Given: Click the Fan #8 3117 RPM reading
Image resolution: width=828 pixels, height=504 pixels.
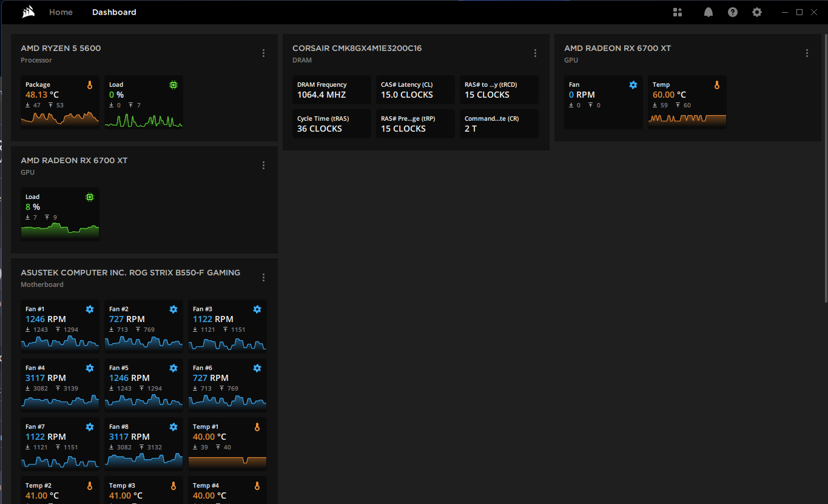Looking at the screenshot, I should coord(129,437).
